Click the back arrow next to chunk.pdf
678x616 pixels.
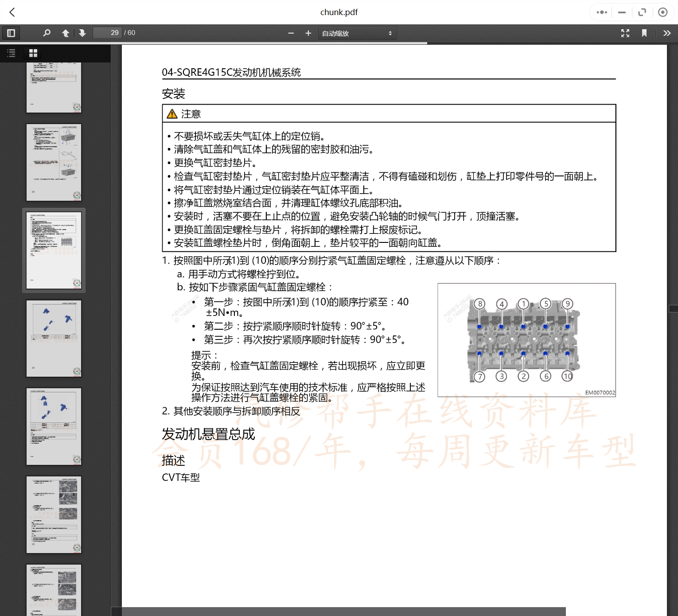12,12
